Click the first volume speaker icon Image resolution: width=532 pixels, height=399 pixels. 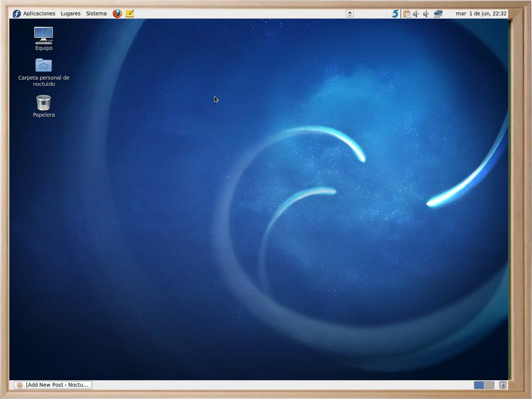click(416, 14)
